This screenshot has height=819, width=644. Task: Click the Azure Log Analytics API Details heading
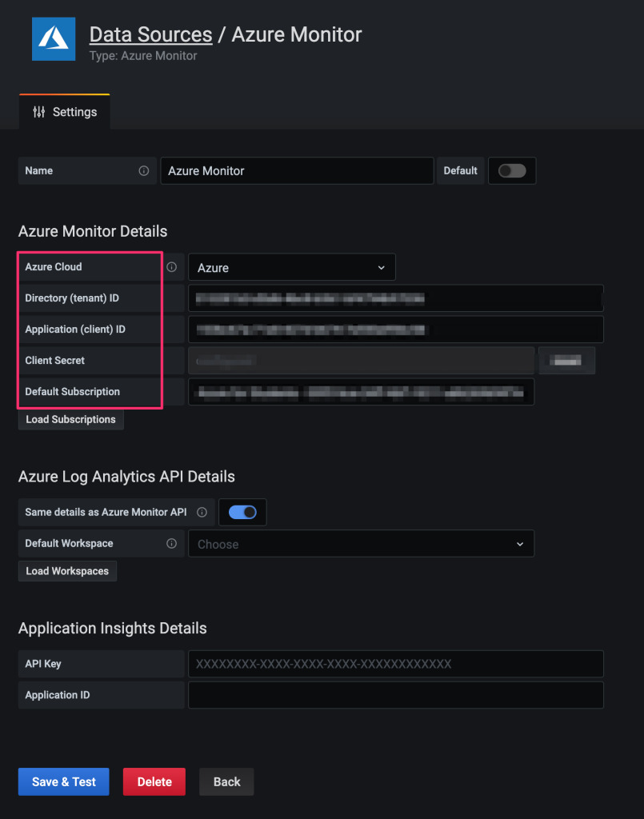coord(126,477)
